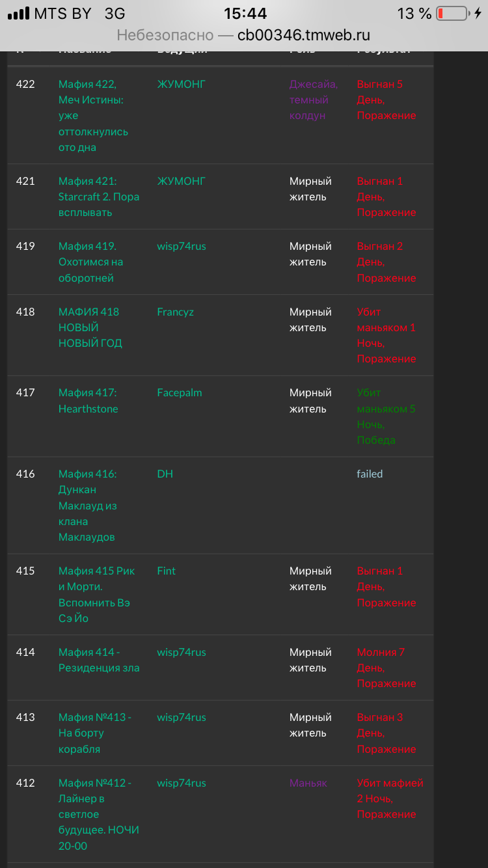Screen dimensions: 488x868
Task: View host wisp74rus in row 414
Action: click(181, 652)
